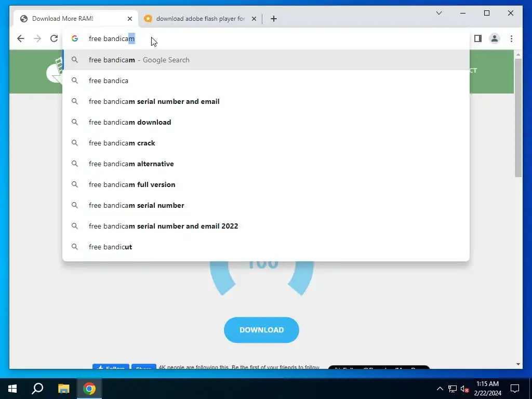
Task: Reload the page with the refresh icon
Action: (x=54, y=38)
